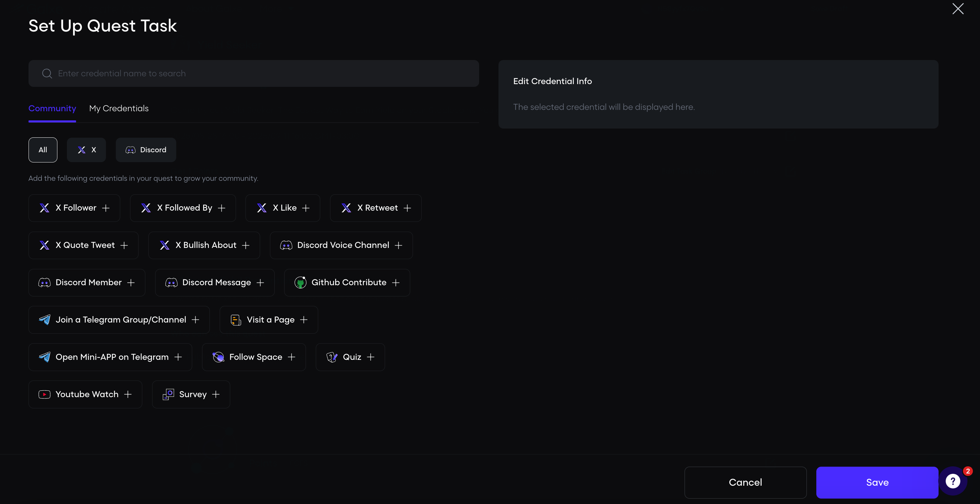Click the Telegram icon on Join a Telegram Group/Channel

click(x=44, y=319)
